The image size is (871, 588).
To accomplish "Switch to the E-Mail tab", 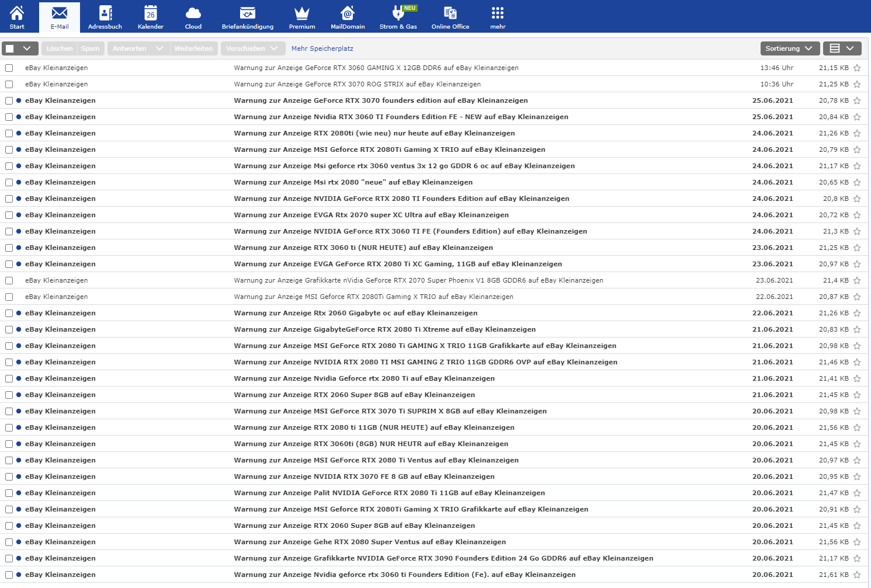I will (x=60, y=17).
